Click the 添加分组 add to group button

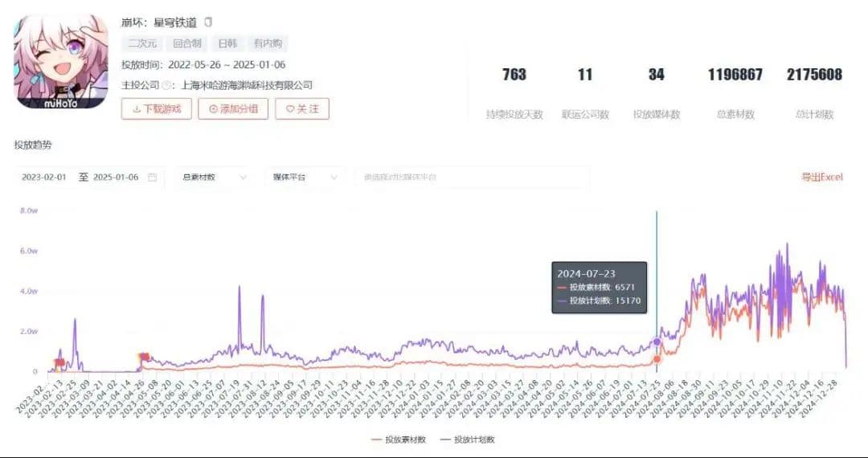click(x=233, y=108)
